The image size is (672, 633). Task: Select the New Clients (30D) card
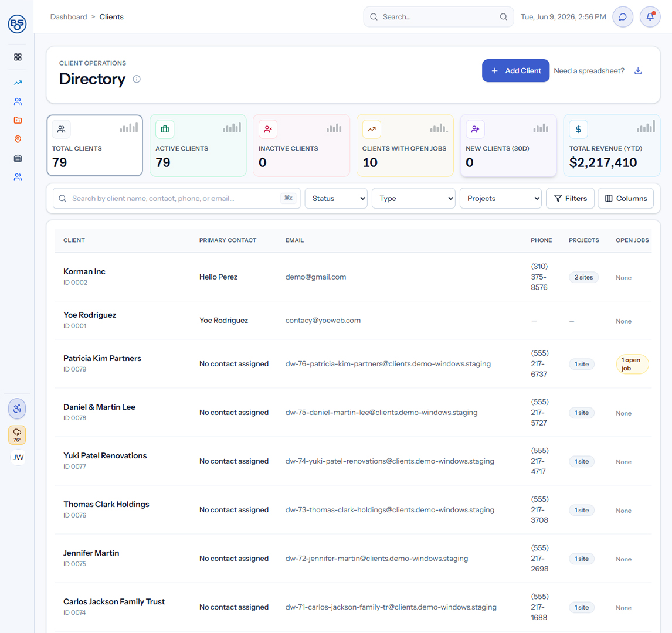point(508,145)
